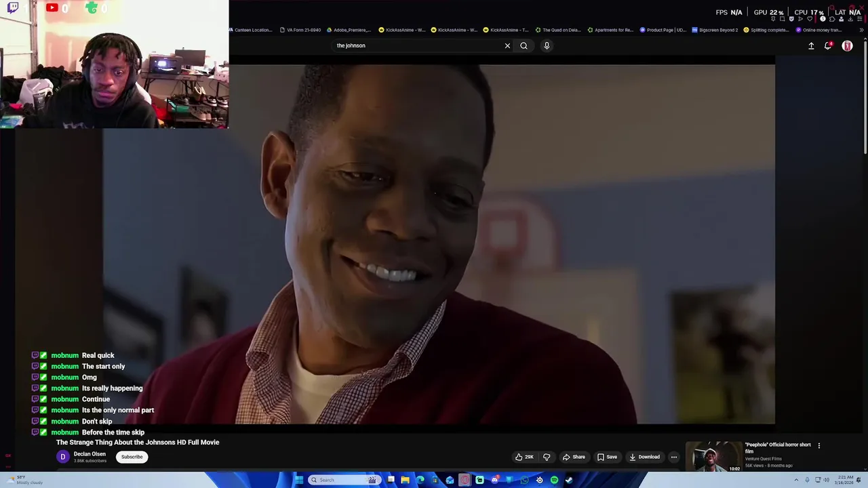
Task: Click the Windows taskbar Search box
Action: point(344,480)
